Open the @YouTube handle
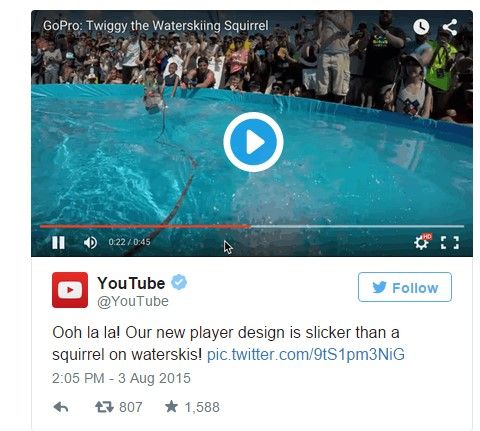 tap(133, 301)
